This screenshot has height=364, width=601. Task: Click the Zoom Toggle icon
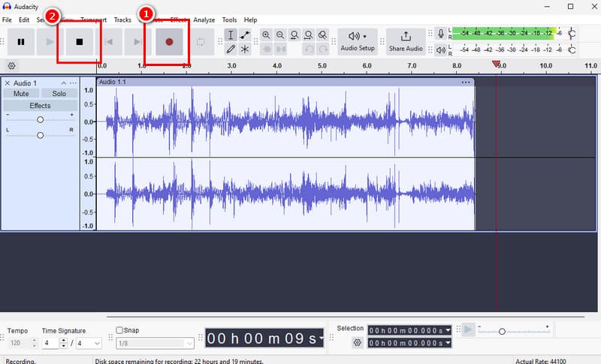(x=323, y=35)
